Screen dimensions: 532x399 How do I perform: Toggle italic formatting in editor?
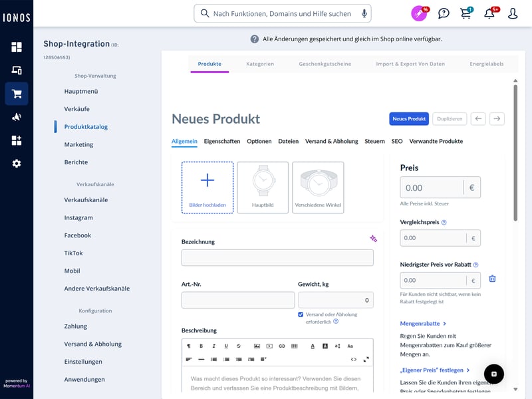213,346
